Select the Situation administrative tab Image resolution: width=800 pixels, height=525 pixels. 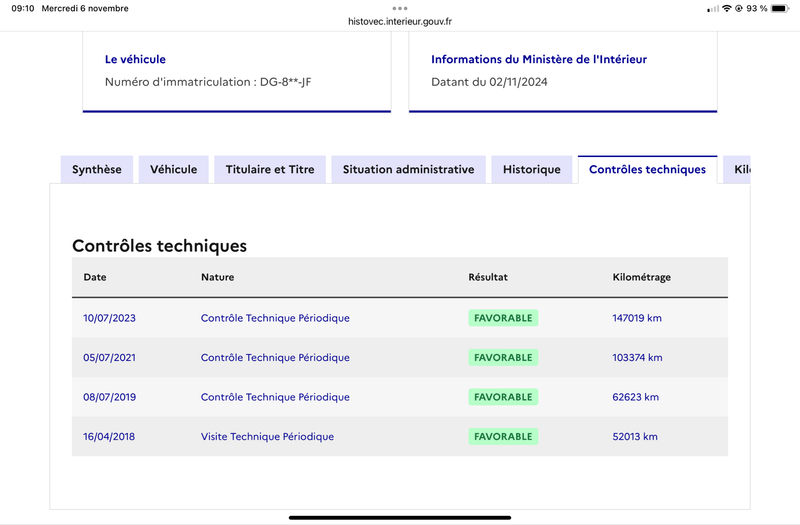(x=408, y=169)
